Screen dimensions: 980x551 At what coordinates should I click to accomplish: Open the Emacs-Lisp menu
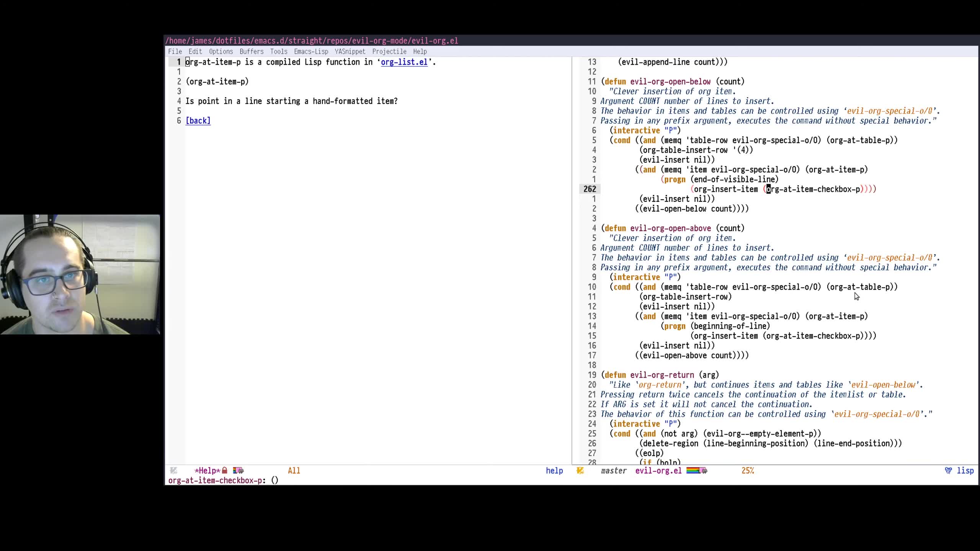pos(311,51)
